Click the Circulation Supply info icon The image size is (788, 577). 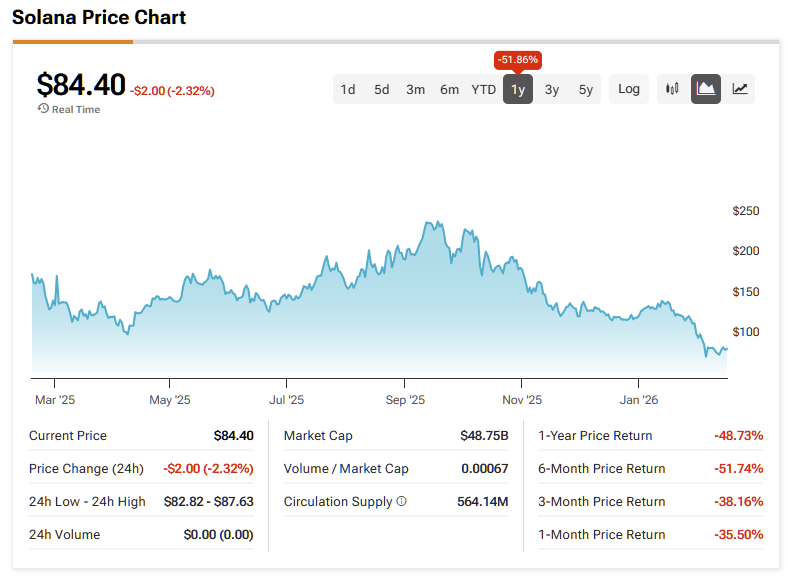click(x=402, y=502)
